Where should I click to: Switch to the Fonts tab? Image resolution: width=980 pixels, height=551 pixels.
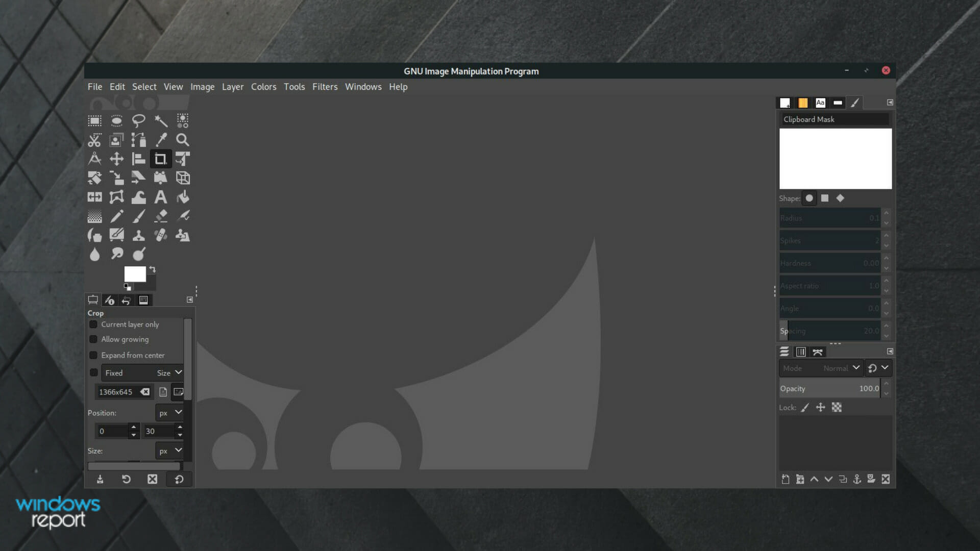(x=820, y=103)
